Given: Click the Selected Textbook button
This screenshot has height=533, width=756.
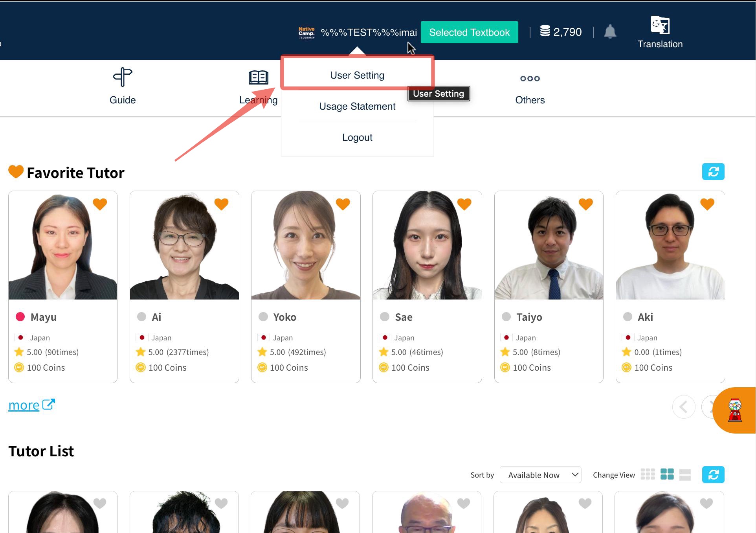Looking at the screenshot, I should [469, 32].
